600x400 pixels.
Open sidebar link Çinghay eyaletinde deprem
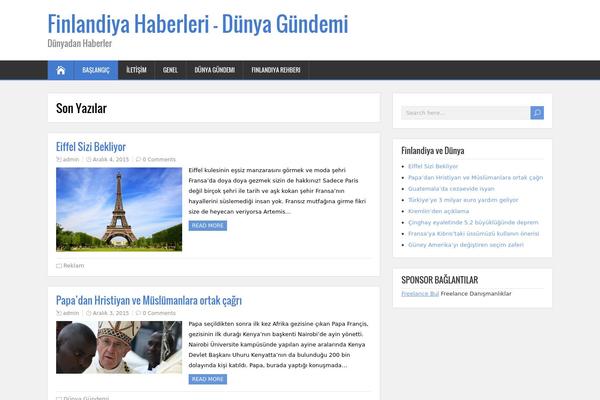[x=473, y=222]
